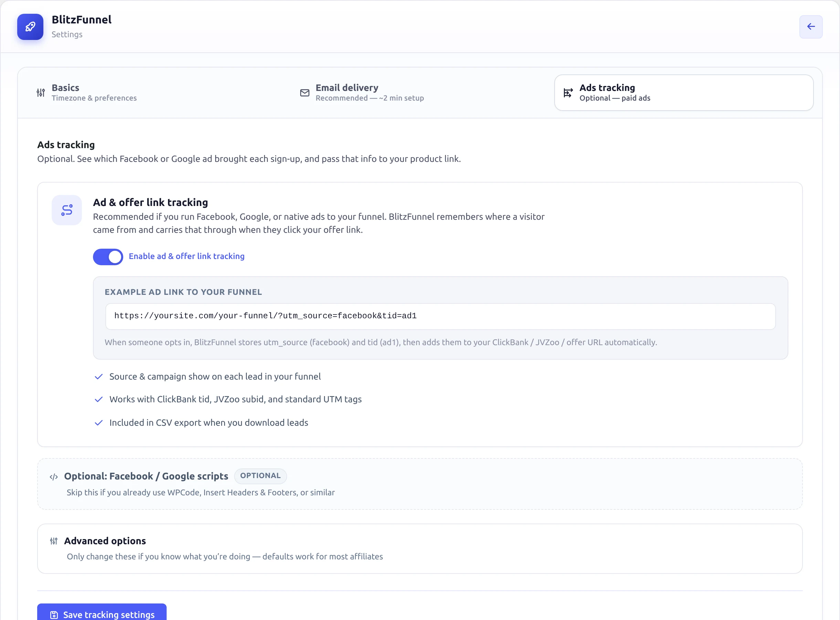
Task: Expand the Advanced options section
Action: click(x=420, y=548)
